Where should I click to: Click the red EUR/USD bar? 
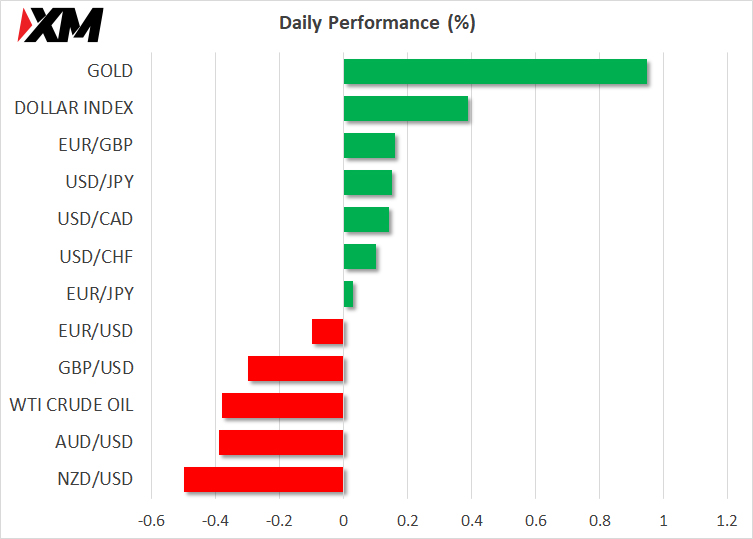pos(328,331)
